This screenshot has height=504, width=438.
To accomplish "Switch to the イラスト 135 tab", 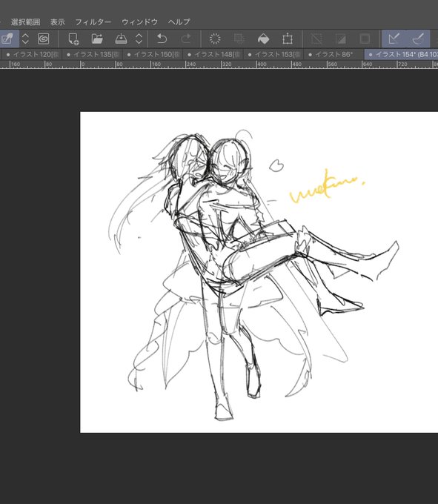I will (x=93, y=54).
